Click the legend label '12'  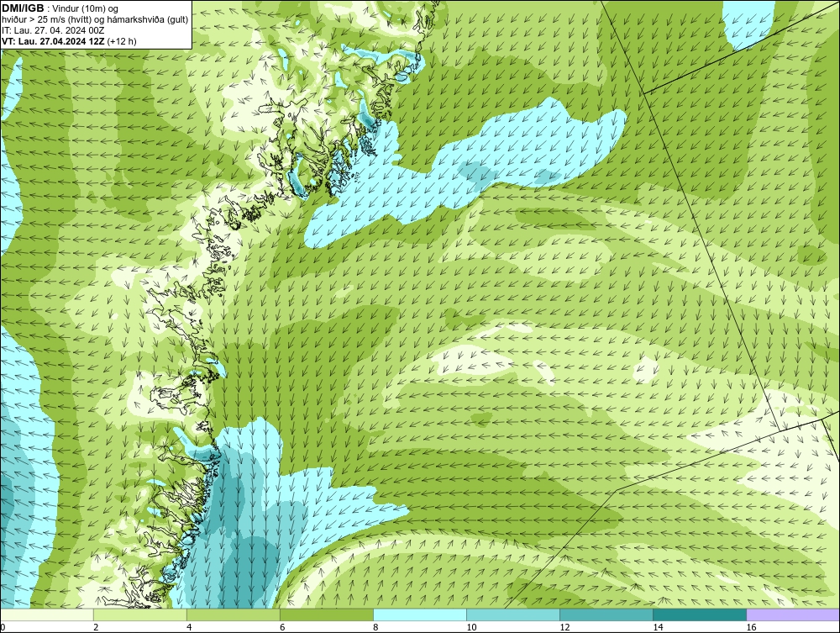coord(564,627)
